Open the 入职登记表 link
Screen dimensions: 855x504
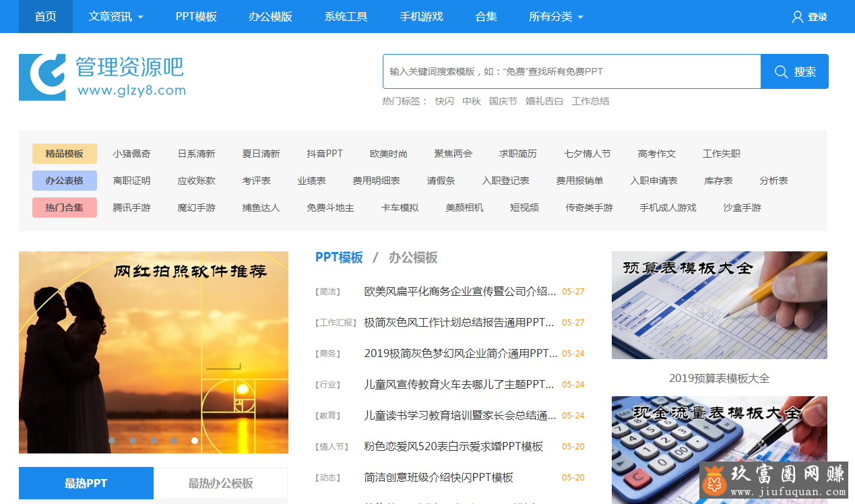(505, 181)
